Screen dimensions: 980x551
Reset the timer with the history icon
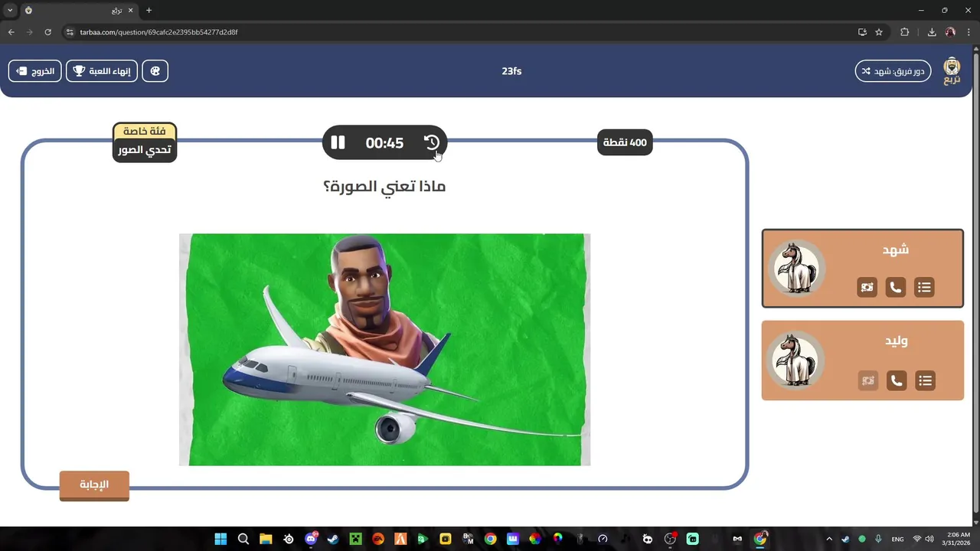[432, 142]
